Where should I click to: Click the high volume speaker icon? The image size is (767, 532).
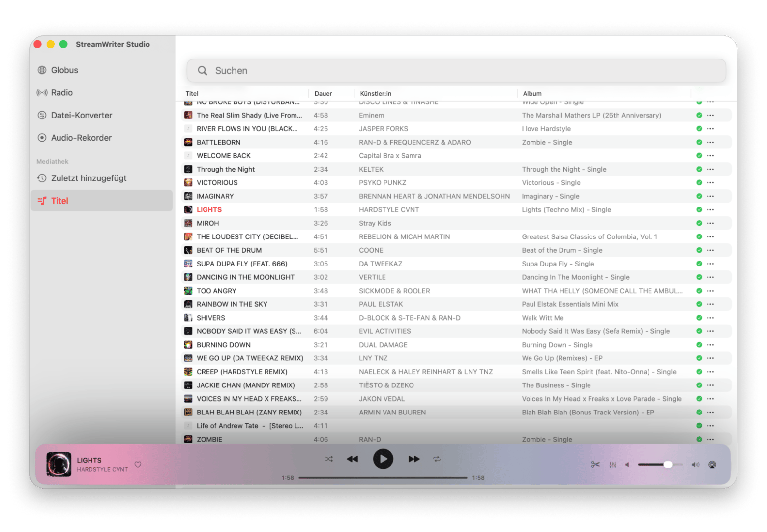coord(695,465)
